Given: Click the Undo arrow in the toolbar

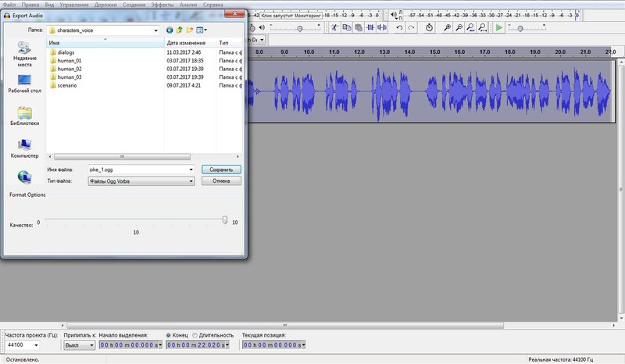Looking at the screenshot, I should click(399, 27).
